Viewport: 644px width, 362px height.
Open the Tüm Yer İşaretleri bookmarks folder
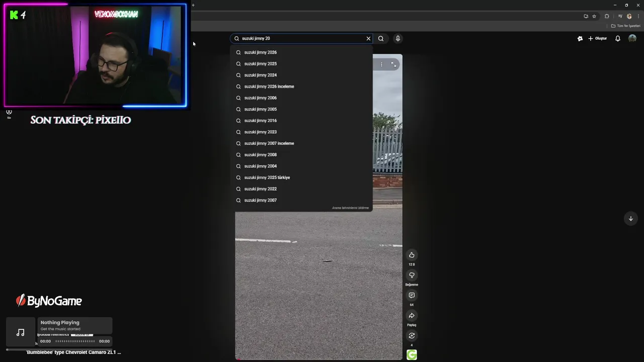point(625,26)
